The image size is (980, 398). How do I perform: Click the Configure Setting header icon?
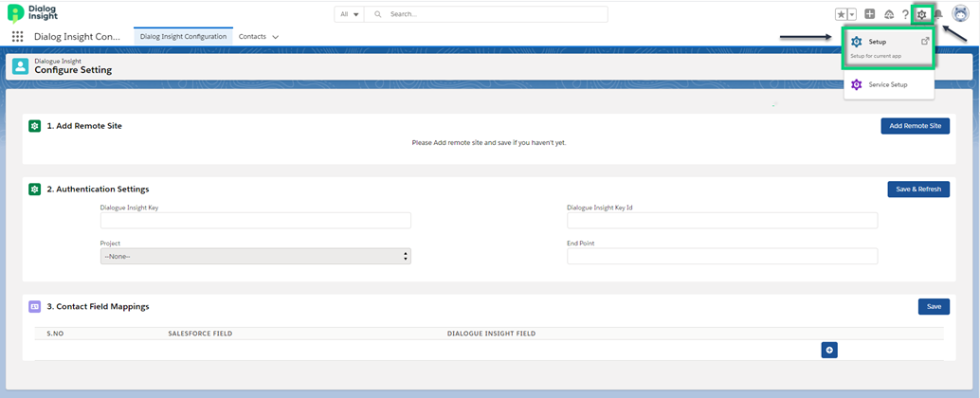point(21,66)
